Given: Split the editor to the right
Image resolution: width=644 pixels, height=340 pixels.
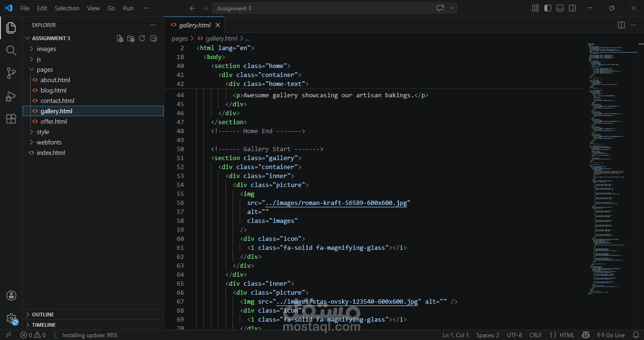Looking at the screenshot, I should pos(621,25).
